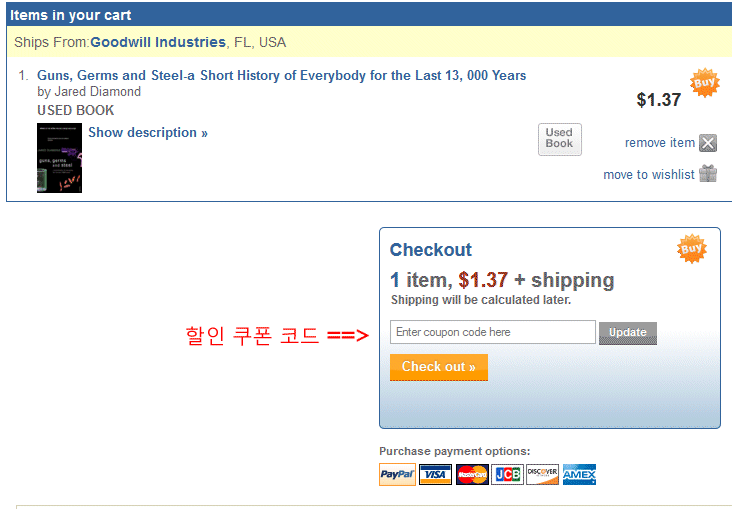Open the book cover thumbnail

point(59,158)
